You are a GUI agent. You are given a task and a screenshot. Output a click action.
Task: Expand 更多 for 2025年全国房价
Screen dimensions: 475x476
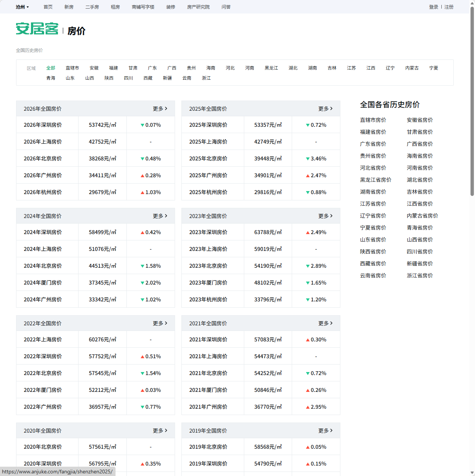(x=325, y=109)
